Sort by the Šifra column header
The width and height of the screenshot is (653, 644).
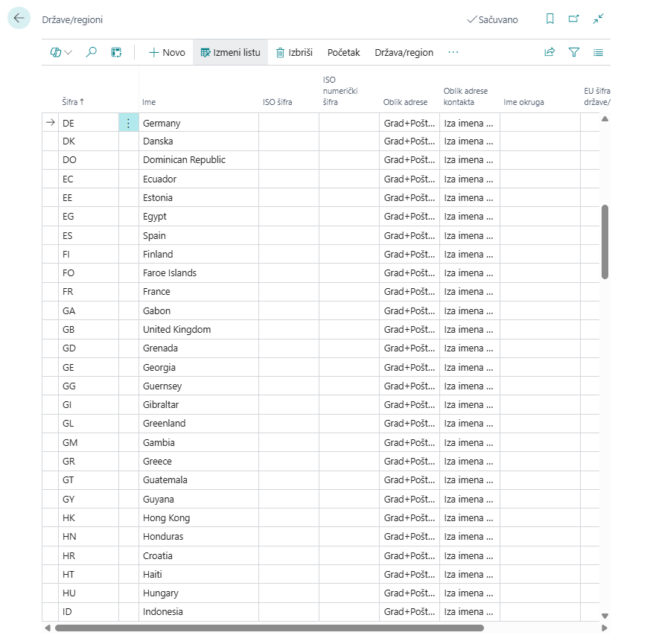pyautogui.click(x=72, y=102)
